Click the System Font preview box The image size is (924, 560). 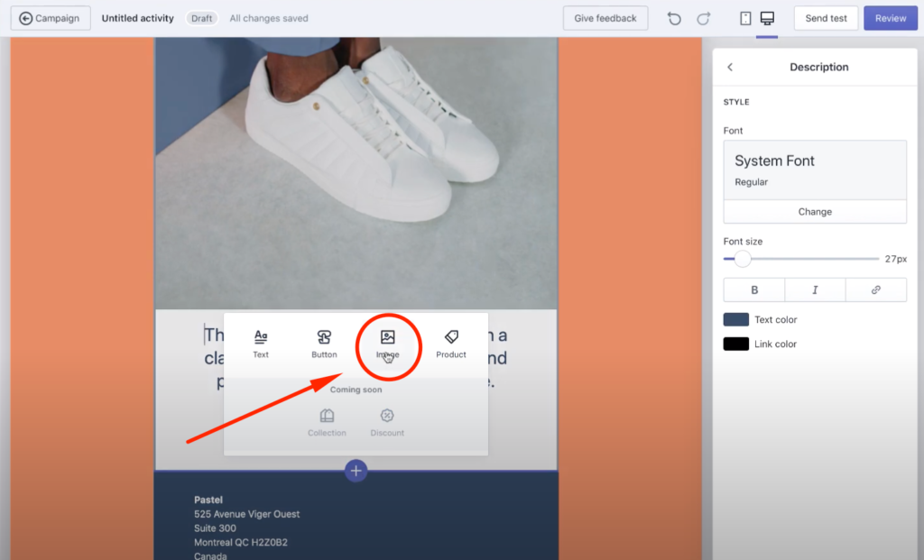pos(815,170)
